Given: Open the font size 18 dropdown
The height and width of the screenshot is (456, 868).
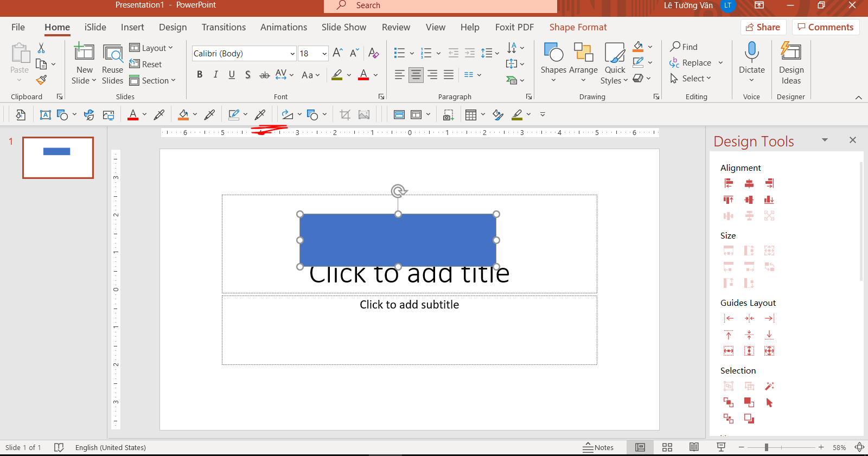Looking at the screenshot, I should [324, 53].
